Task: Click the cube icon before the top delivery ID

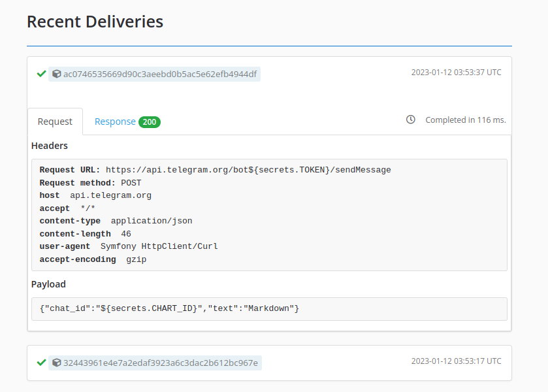Action: click(56, 74)
